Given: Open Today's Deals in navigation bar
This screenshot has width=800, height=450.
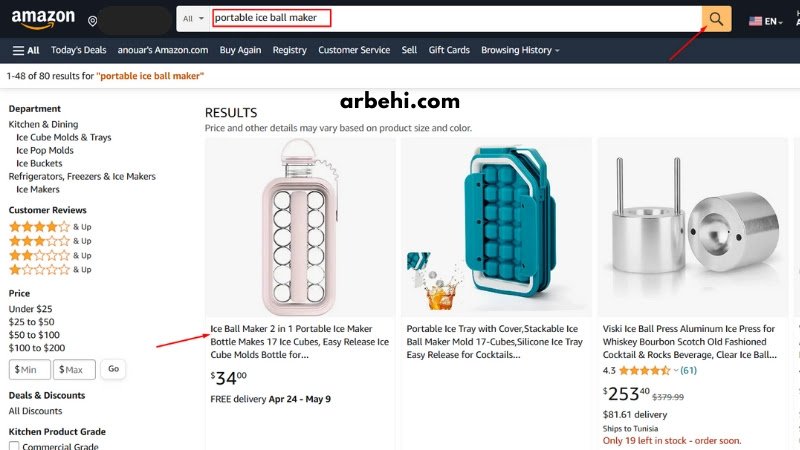Looking at the screenshot, I should click(x=79, y=50).
